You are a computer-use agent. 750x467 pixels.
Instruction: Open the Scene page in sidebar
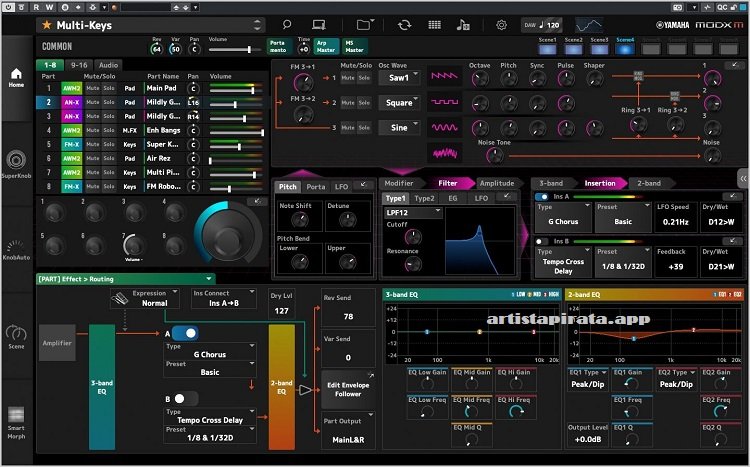pyautogui.click(x=16, y=336)
